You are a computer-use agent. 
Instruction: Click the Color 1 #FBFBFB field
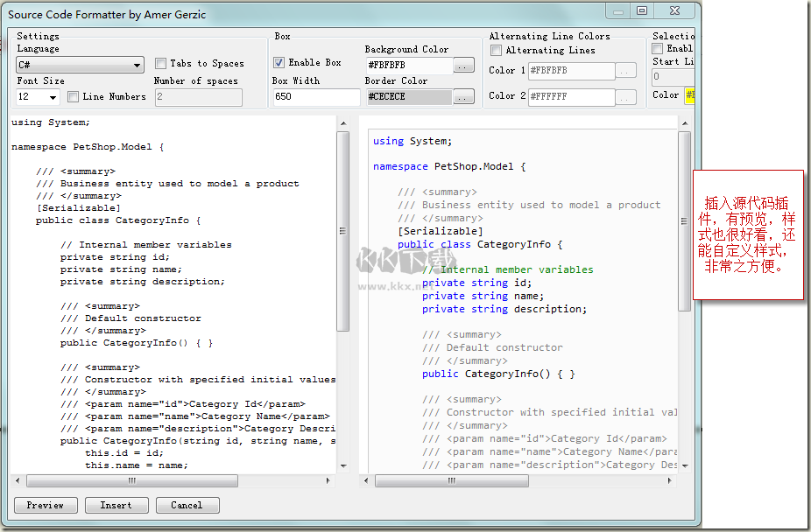tap(572, 71)
